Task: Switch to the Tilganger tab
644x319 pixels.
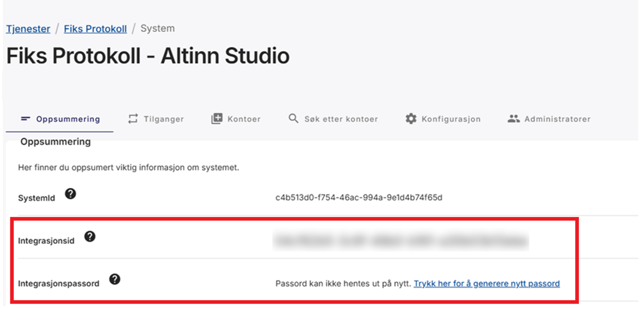Action: 164,119
